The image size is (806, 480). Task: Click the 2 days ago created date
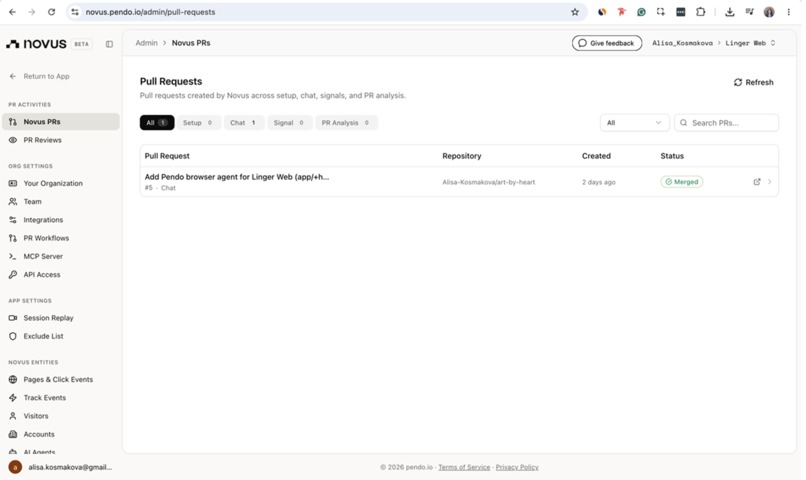tap(598, 182)
